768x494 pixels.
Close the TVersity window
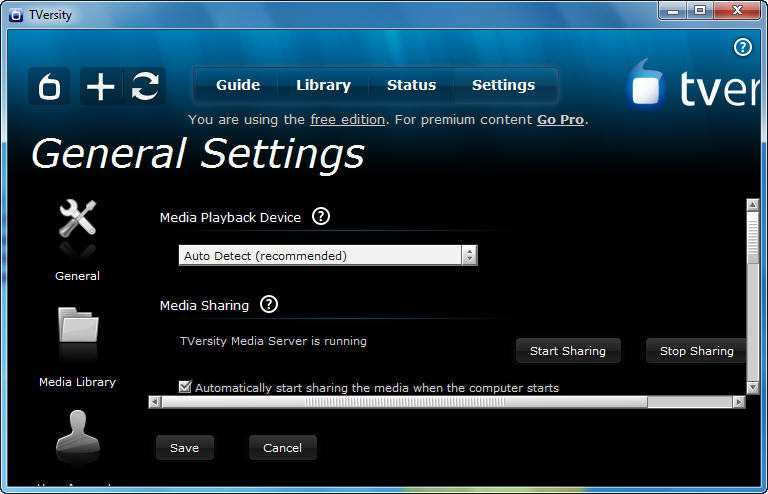pos(737,10)
